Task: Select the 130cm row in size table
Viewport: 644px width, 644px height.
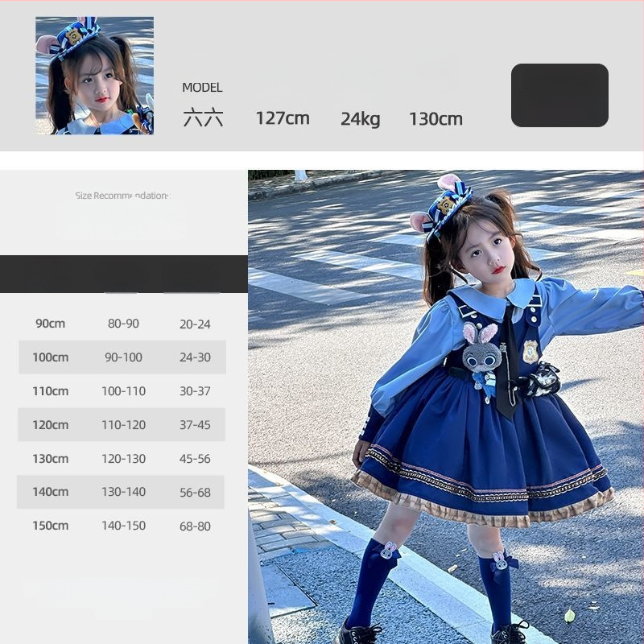Action: [x=50, y=459]
